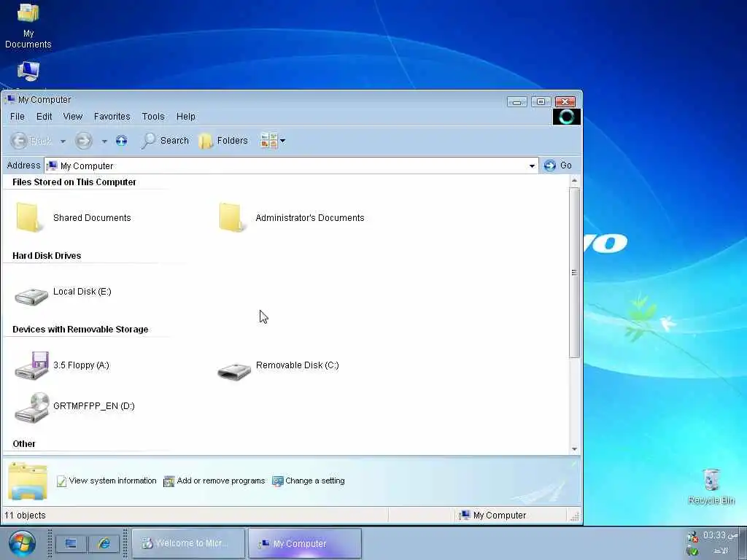The height and width of the screenshot is (560, 747).
Task: Select the GRTMPFPP_EN (D:) disc drive icon
Action: coord(31,408)
